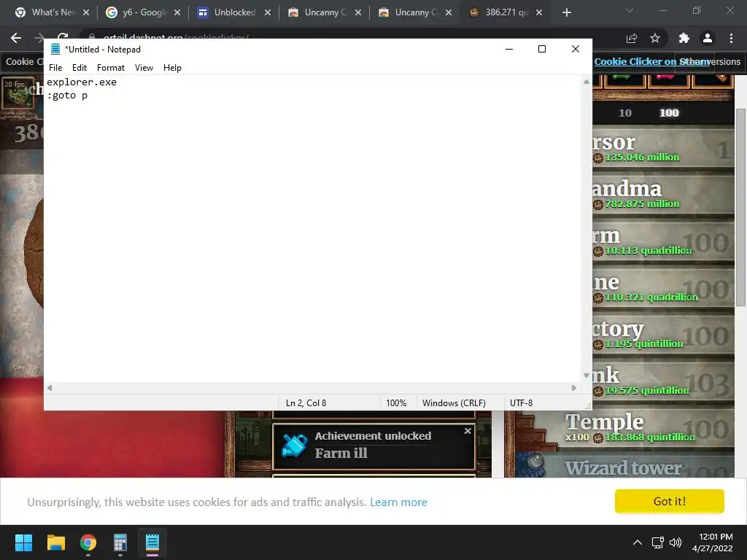
Task: Open Learn more cookie policy link
Action: coord(399,502)
